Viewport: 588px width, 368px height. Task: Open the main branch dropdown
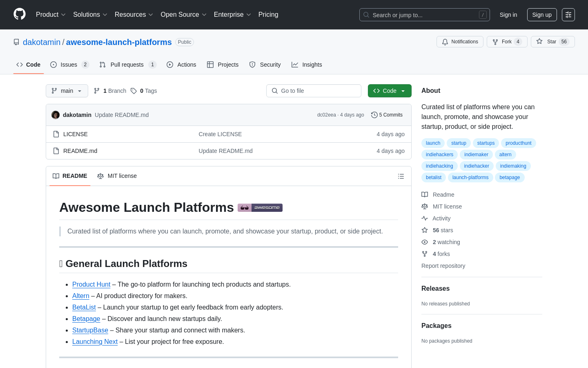click(x=67, y=91)
